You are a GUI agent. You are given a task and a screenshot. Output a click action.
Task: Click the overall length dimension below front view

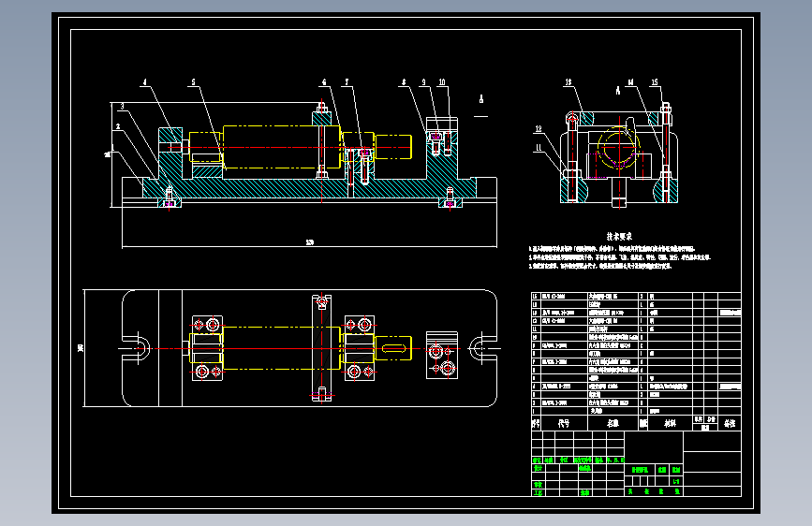pos(310,242)
